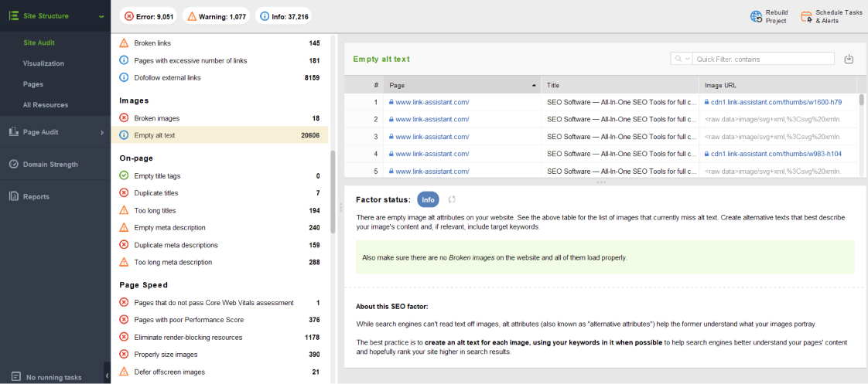Click the raw data image URL in row 2
868x384 pixels.
[x=772, y=119]
